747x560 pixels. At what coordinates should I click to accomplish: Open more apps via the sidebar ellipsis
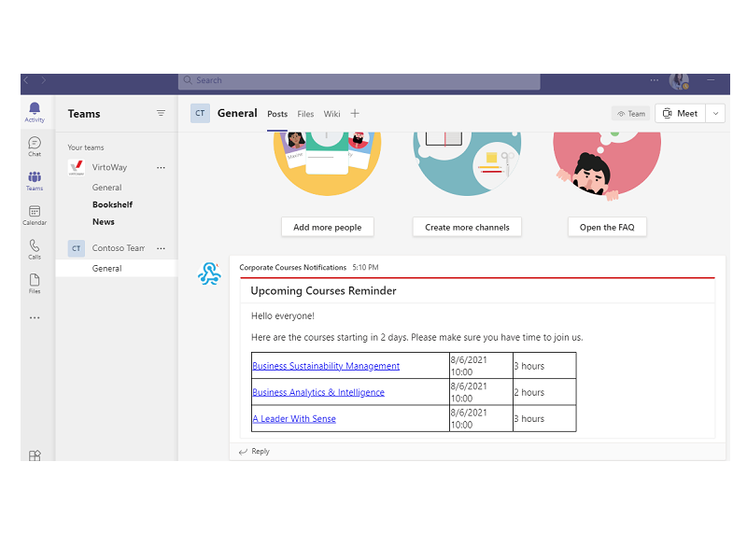35,317
